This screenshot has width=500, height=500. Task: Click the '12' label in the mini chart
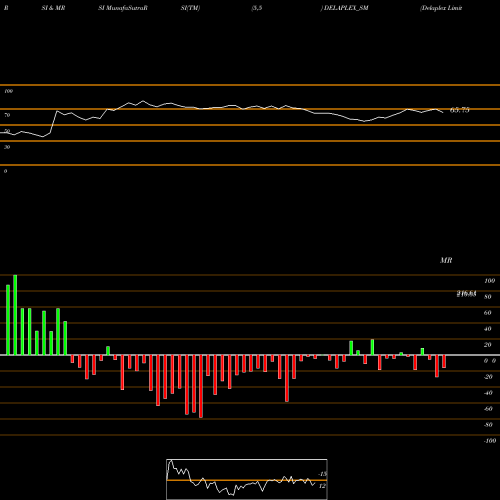click(x=322, y=486)
